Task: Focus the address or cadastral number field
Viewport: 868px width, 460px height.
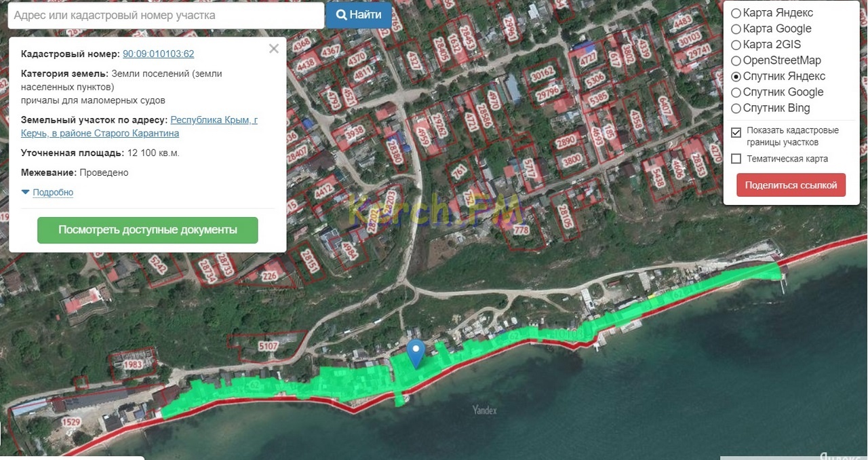Action: pyautogui.click(x=165, y=15)
